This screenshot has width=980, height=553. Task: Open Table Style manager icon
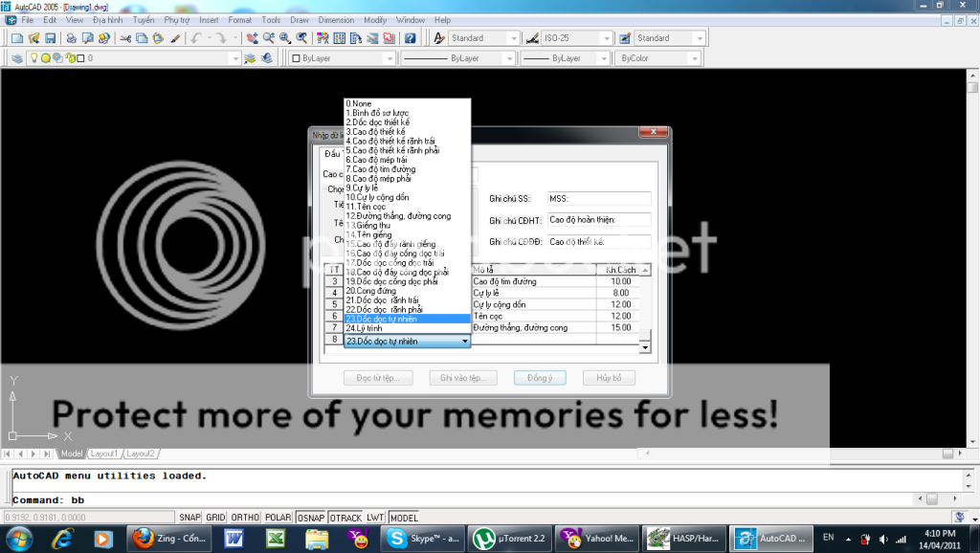(624, 38)
